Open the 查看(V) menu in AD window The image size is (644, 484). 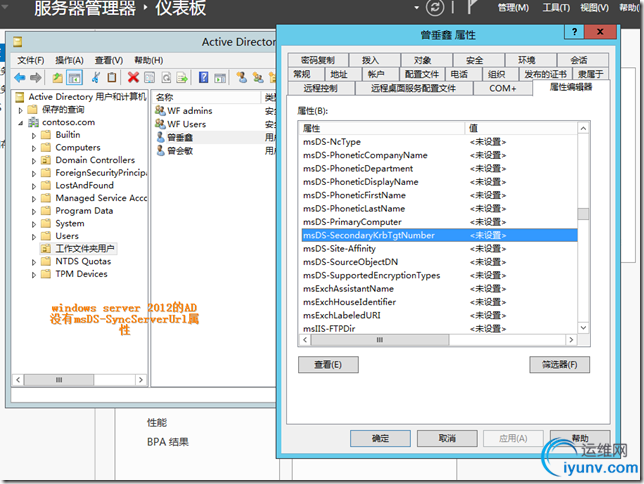point(109,60)
